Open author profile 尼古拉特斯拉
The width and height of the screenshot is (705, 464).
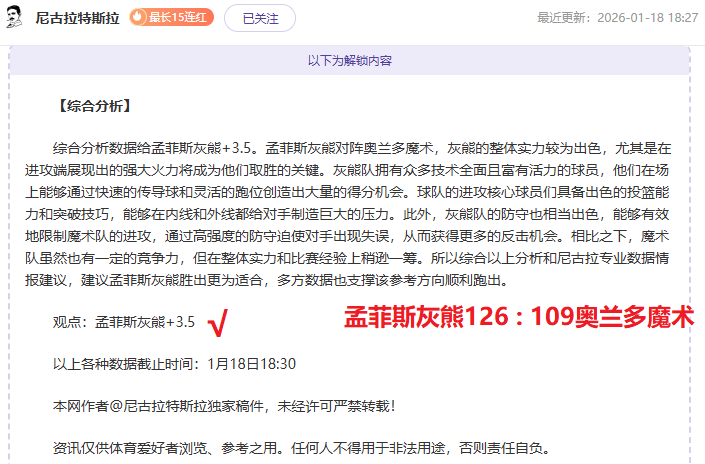[x=77, y=18]
